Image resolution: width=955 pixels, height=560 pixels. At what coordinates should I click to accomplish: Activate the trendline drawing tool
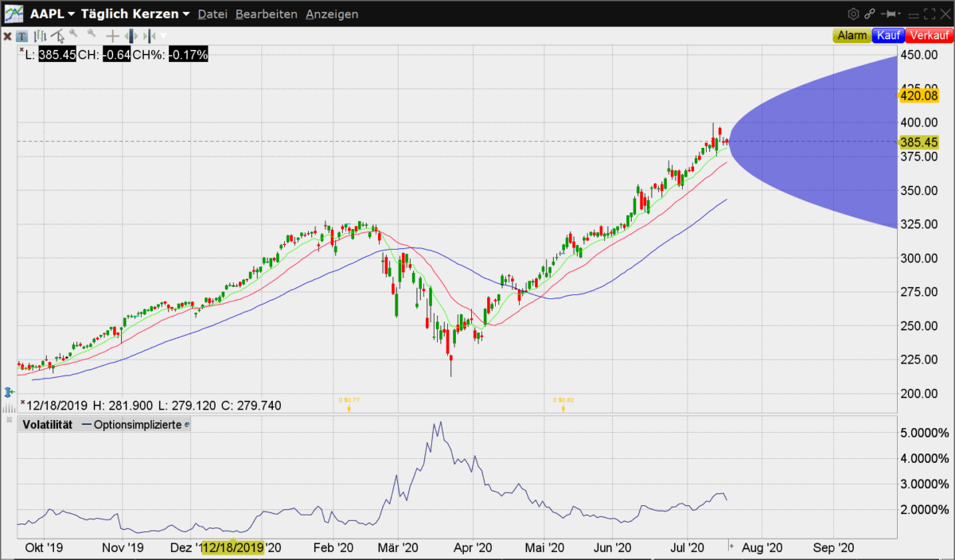coord(57,36)
